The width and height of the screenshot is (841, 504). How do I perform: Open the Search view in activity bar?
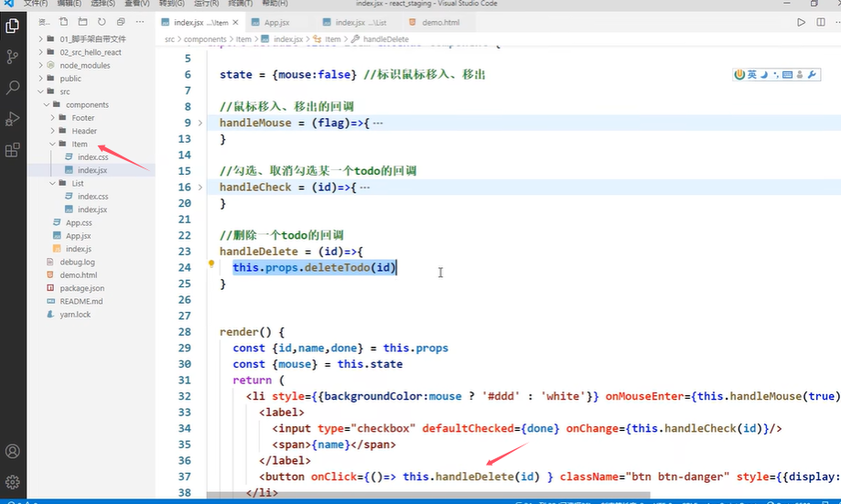point(12,88)
